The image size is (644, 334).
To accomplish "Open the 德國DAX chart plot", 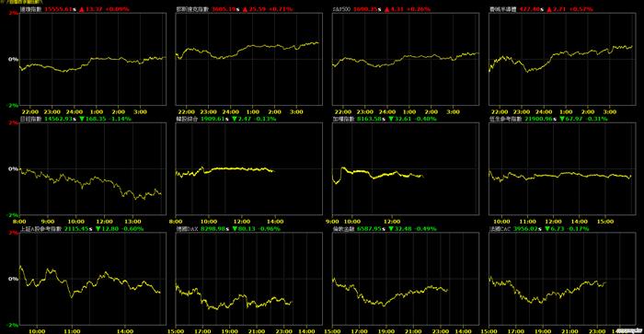I will click(249, 279).
